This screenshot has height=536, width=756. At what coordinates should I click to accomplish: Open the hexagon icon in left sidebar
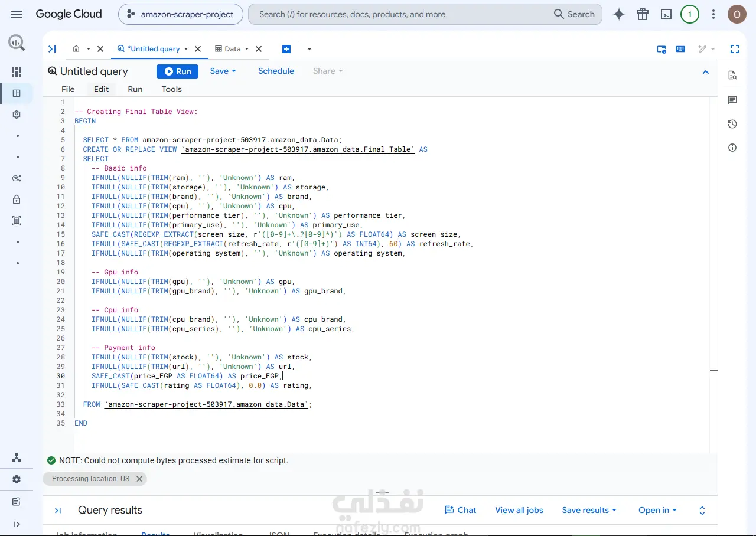(x=17, y=115)
